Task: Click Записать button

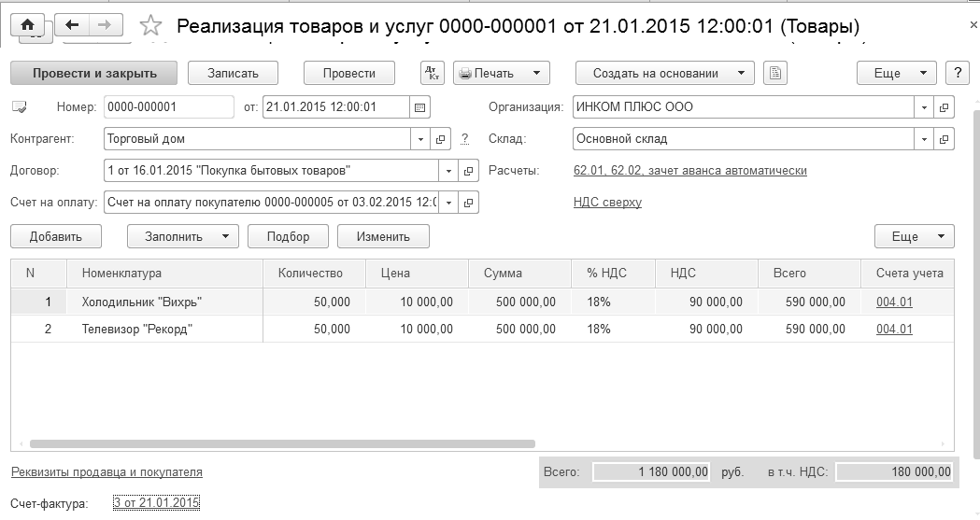Action: click(x=233, y=73)
